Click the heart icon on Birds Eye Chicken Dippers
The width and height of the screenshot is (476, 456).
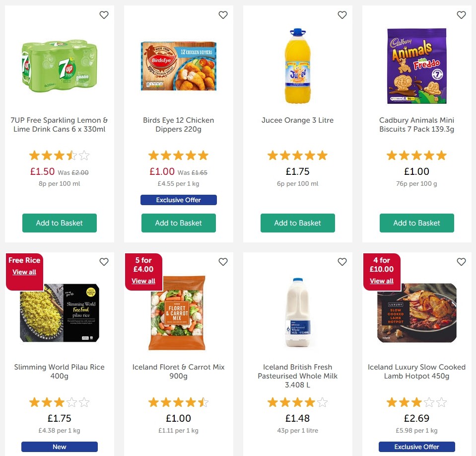click(x=223, y=15)
